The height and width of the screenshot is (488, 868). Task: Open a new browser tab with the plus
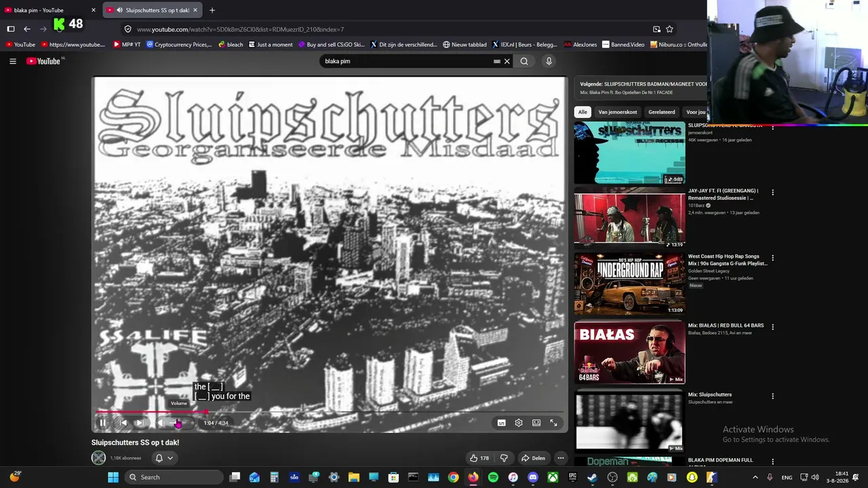tap(212, 10)
